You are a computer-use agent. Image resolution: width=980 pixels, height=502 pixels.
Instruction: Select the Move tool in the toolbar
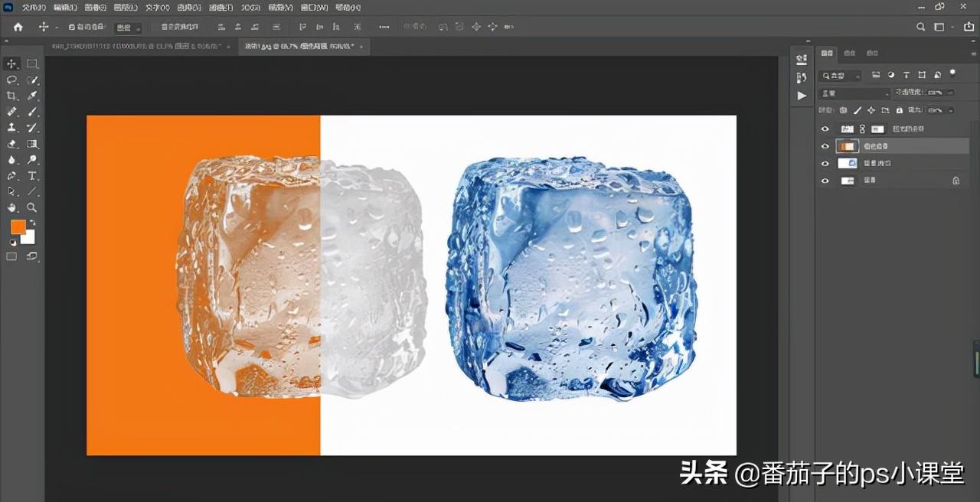[11, 64]
